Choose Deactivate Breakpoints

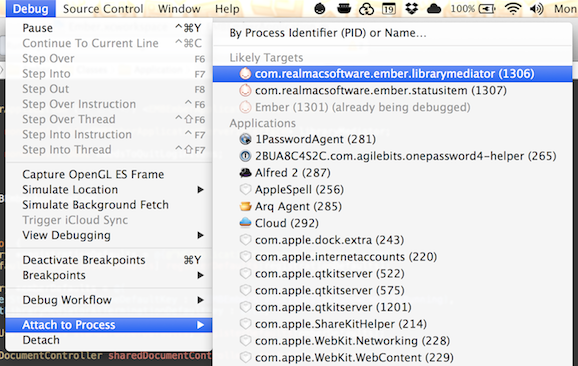pos(109,260)
